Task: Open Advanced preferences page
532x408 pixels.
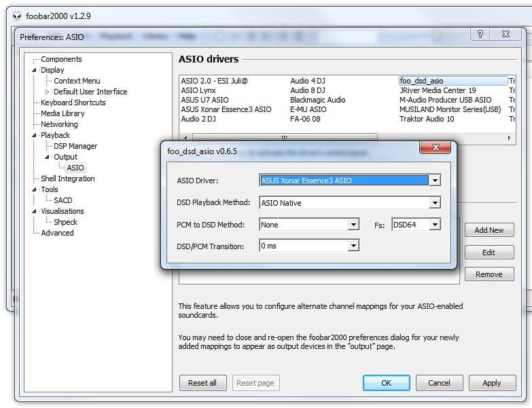Action: (x=57, y=233)
